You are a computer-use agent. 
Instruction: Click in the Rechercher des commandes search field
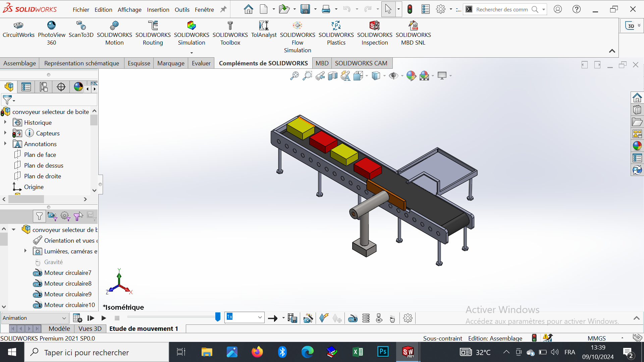[x=502, y=9]
